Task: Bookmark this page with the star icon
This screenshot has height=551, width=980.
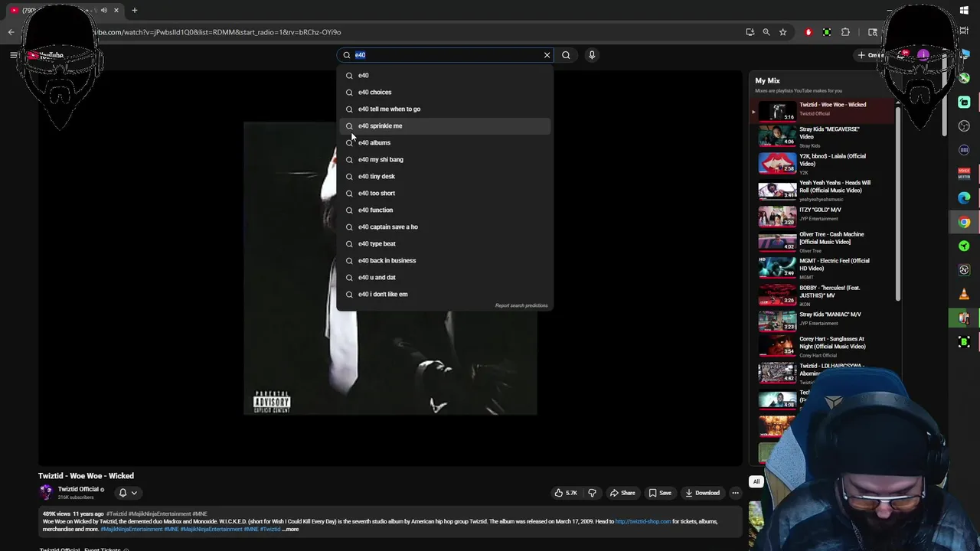Action: tap(782, 32)
